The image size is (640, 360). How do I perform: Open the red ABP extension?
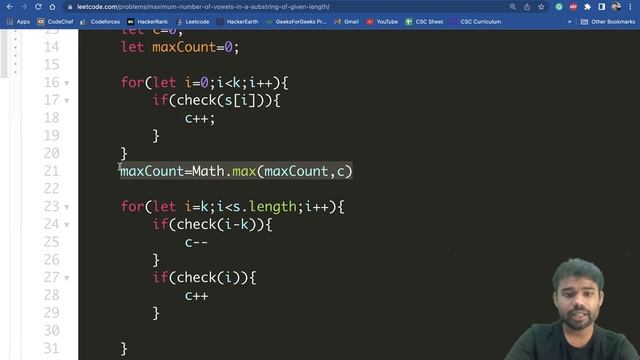coord(573,7)
